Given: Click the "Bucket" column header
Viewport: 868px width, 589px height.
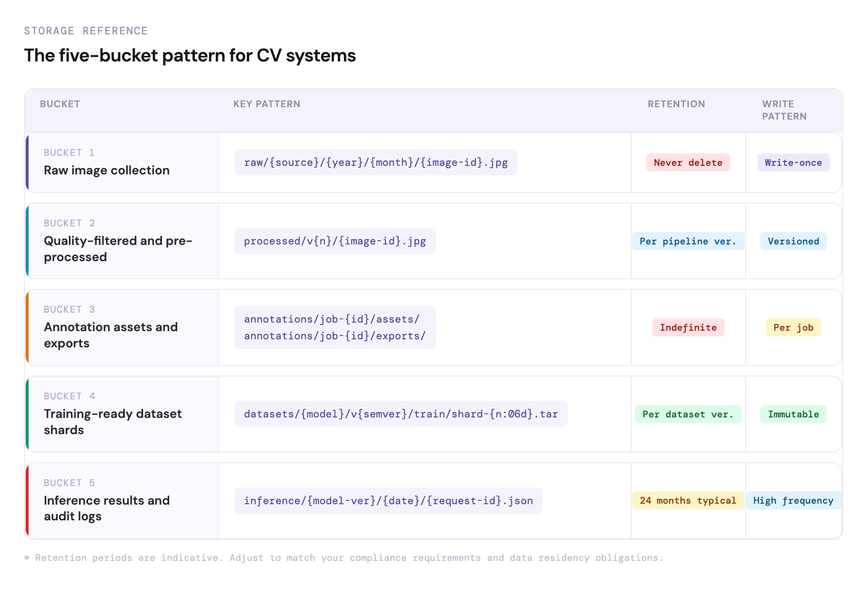Looking at the screenshot, I should pos(60,104).
